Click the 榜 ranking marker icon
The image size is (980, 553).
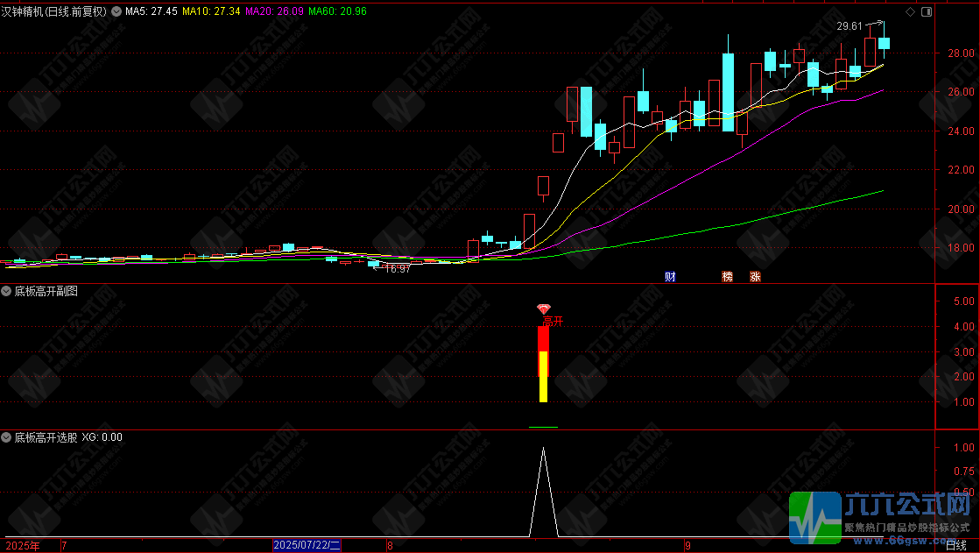(727, 277)
